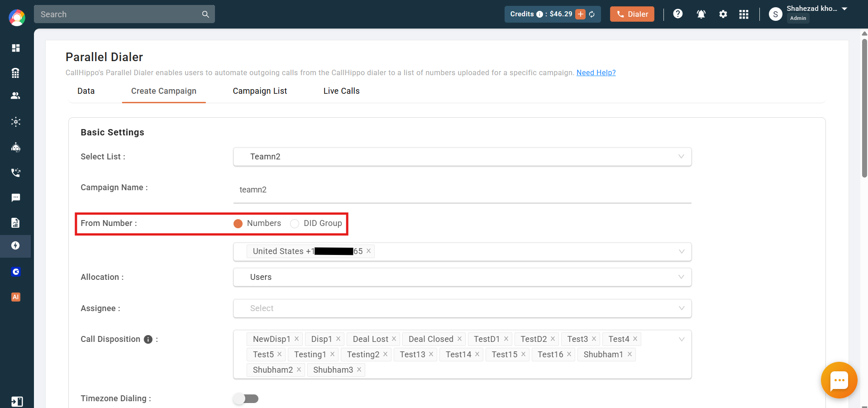Screen dimensions: 868x408
Task: Open the power dialer lightning icon in sidebar
Action: [x=16, y=246]
